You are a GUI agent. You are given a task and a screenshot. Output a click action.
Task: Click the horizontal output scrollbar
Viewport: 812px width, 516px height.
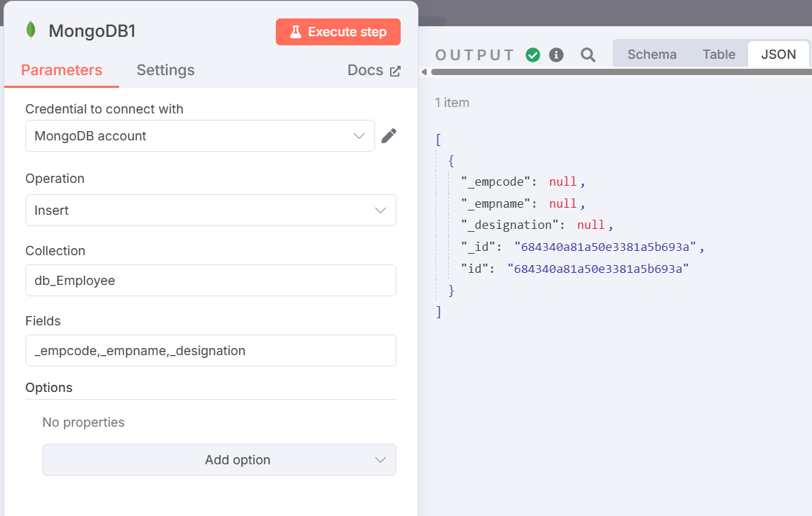[621, 72]
